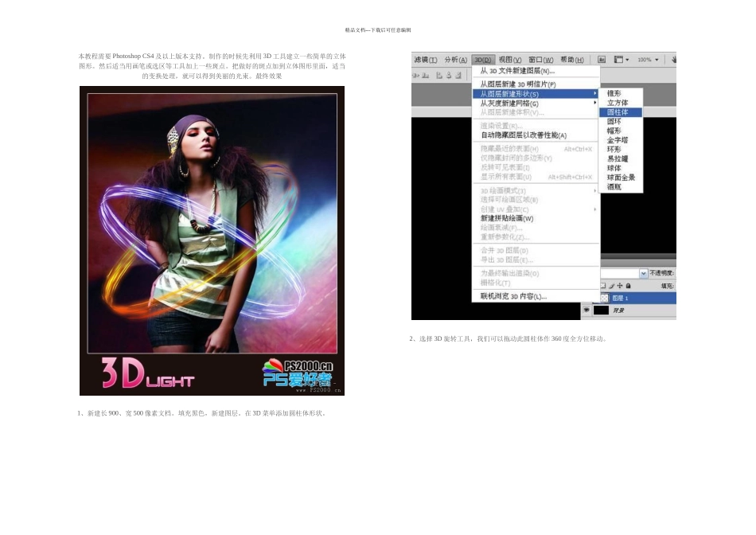Open the blend mode dropdown arrow
This screenshot has height=535, width=756.
[x=643, y=273]
